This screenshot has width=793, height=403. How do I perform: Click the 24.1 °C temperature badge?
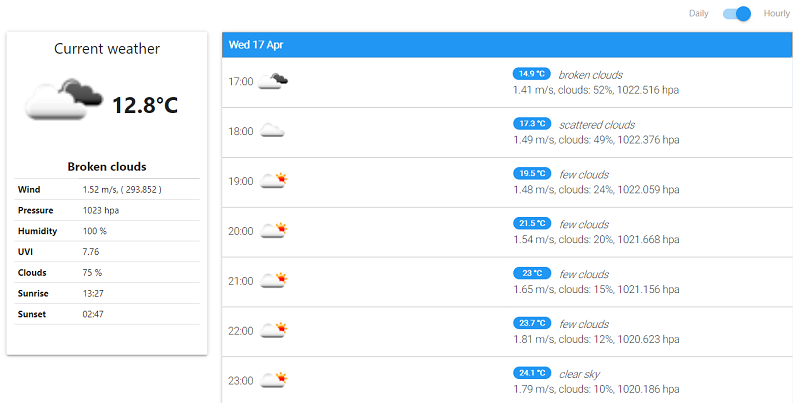click(x=532, y=373)
